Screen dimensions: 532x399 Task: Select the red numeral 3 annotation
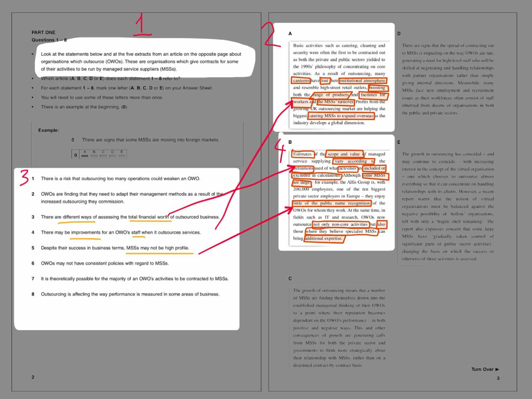tap(23, 177)
